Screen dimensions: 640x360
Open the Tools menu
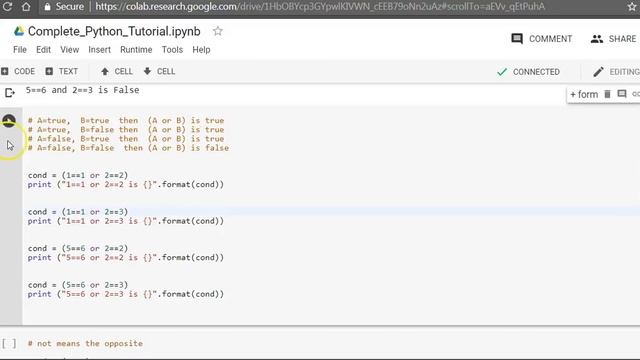tap(172, 50)
